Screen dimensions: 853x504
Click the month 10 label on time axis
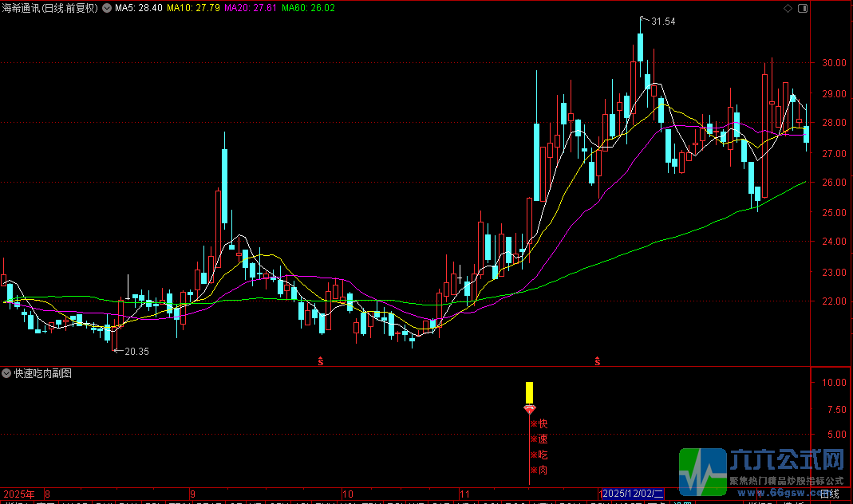tap(348, 494)
